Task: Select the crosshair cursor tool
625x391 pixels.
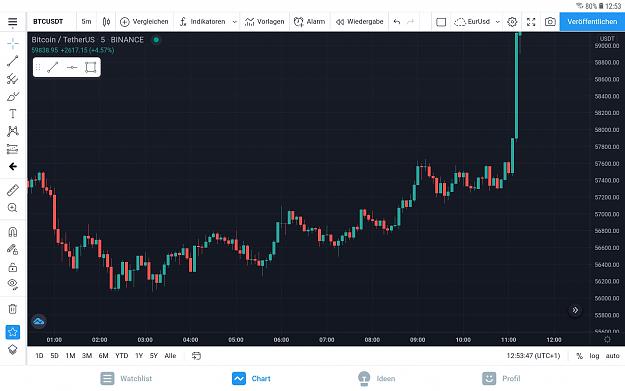Action: pyautogui.click(x=13, y=43)
